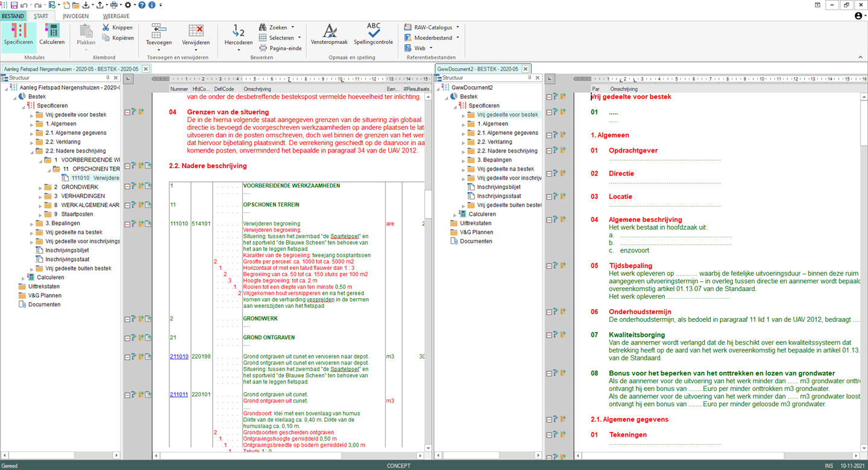868x470 pixels.
Task: Click the printer icon in quick access
Action: (113, 5)
